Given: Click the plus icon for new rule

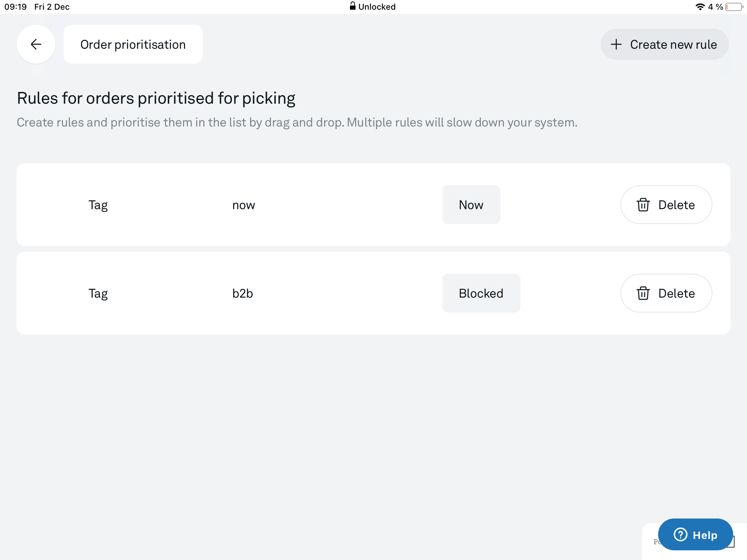Looking at the screenshot, I should pos(616,44).
